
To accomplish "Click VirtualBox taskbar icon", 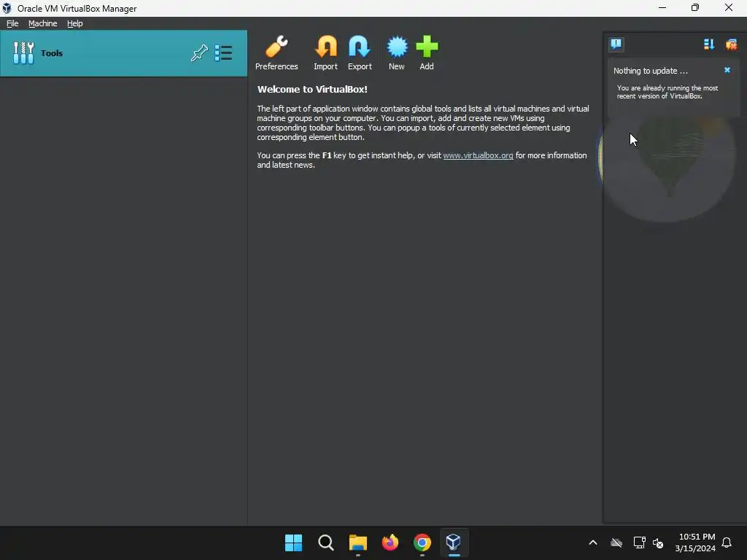I will click(x=454, y=542).
